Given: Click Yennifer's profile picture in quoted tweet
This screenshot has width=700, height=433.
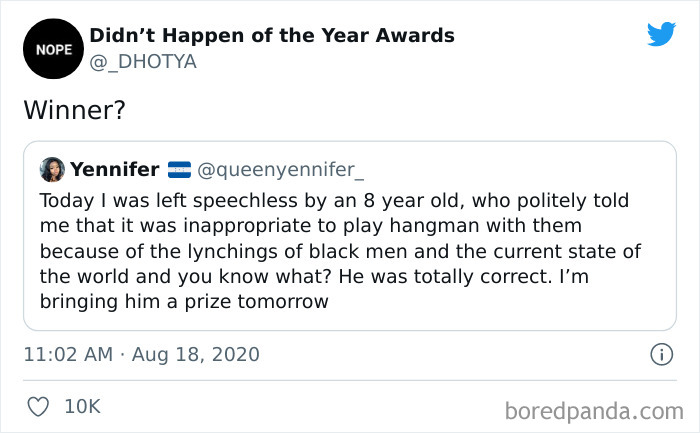Looking at the screenshot, I should coord(52,169).
